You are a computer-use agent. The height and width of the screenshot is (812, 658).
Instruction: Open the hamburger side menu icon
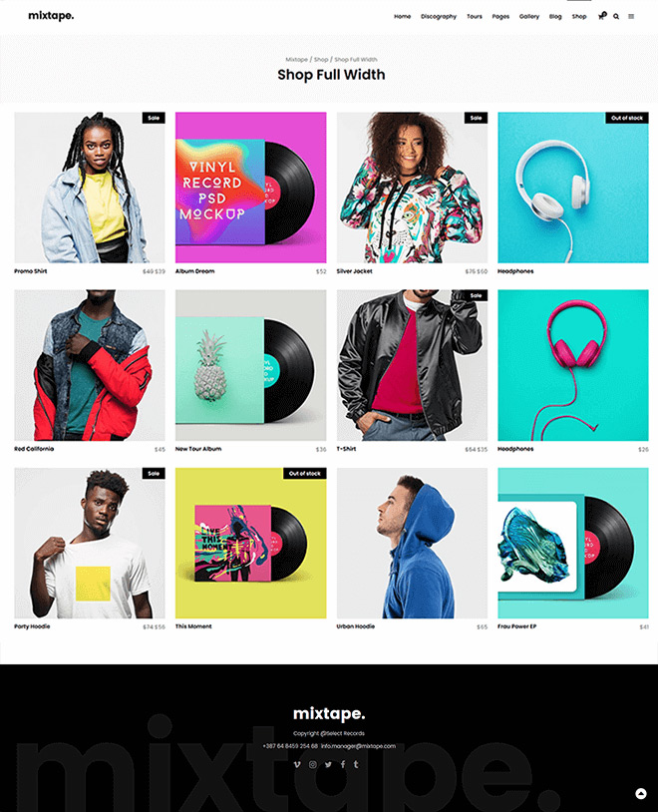point(631,17)
